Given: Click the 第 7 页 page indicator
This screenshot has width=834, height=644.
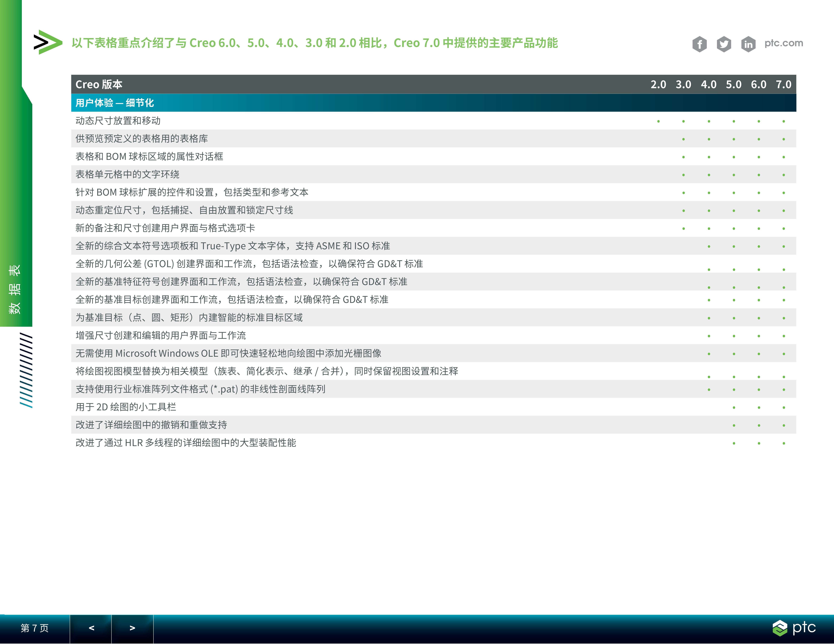Looking at the screenshot, I should point(34,628).
